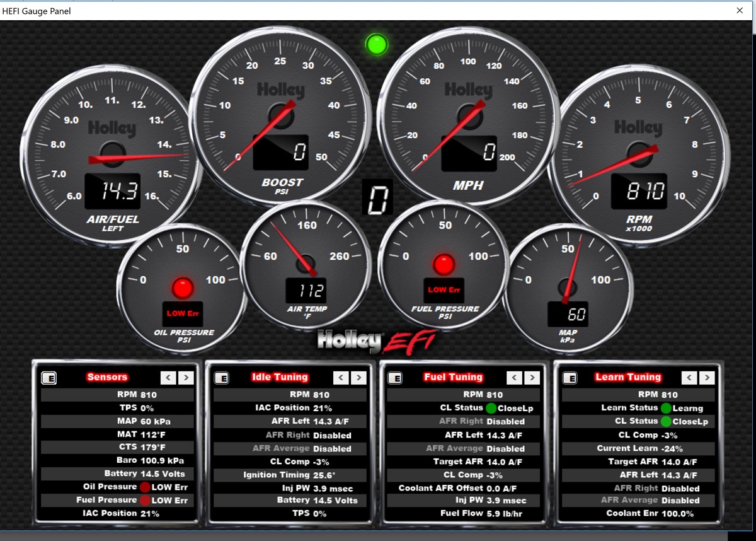Click the Boost PSI gauge digital readout

pyautogui.click(x=281, y=152)
